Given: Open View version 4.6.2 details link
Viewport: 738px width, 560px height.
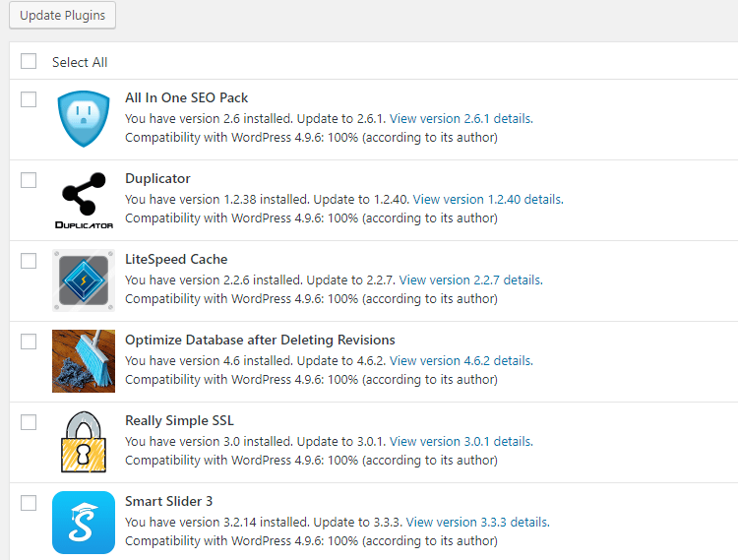Looking at the screenshot, I should tap(460, 360).
